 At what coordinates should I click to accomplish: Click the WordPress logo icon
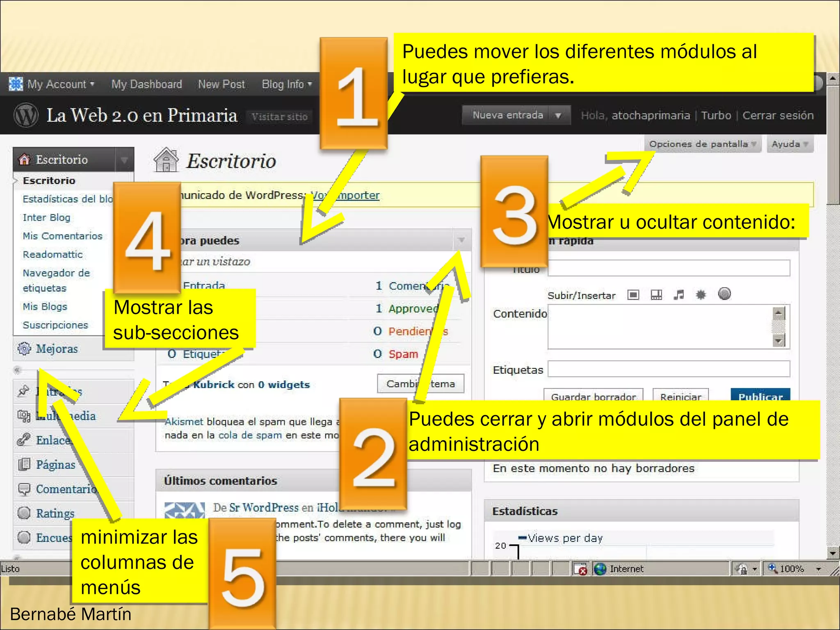click(26, 115)
